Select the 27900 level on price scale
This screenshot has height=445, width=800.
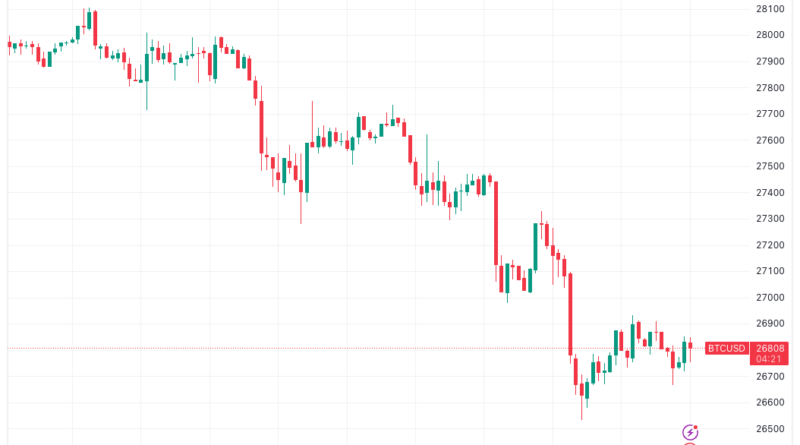click(772, 61)
